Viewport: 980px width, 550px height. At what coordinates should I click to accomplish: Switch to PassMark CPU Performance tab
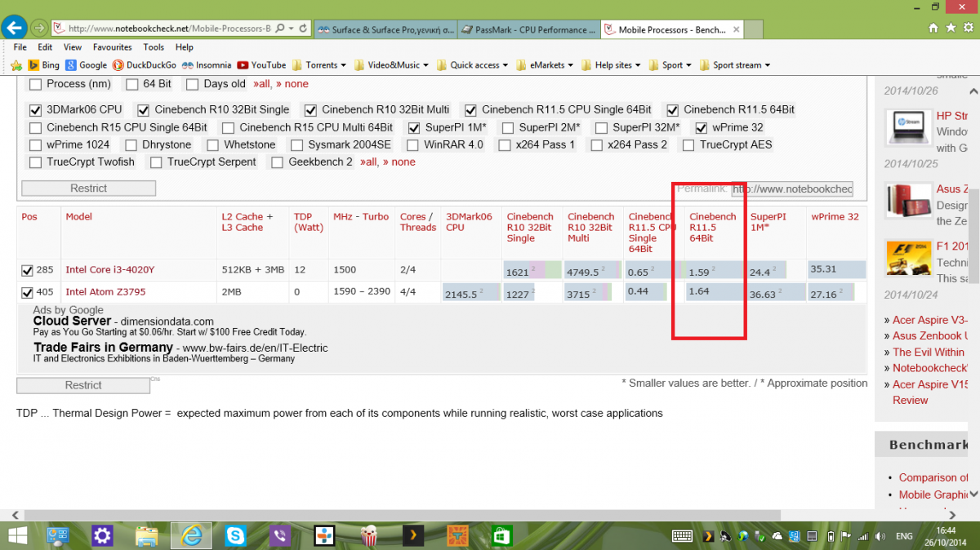point(528,29)
